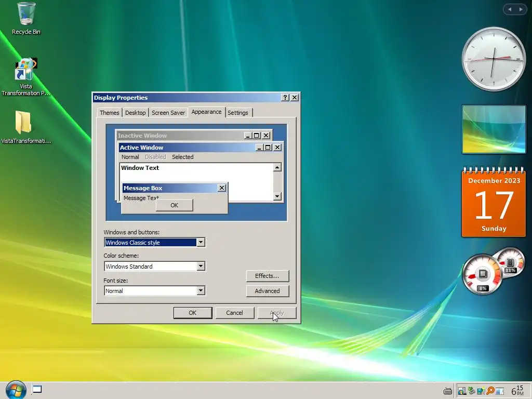Click the sidebar gadgets tray icon

click(x=481, y=391)
